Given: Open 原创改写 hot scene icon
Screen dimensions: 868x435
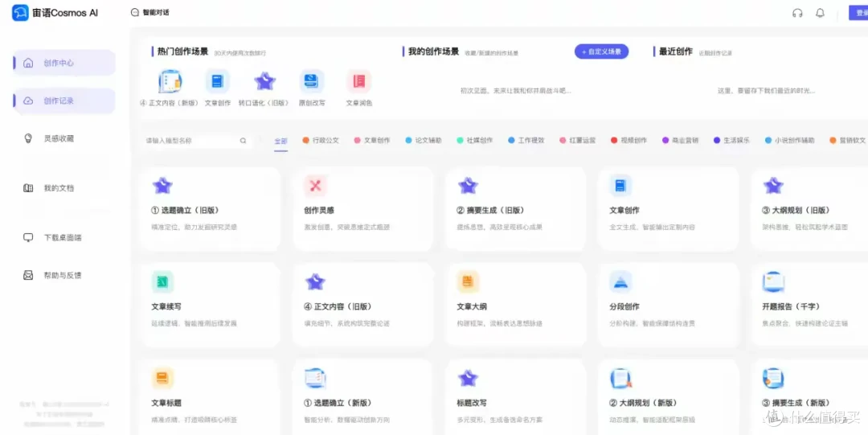Looking at the screenshot, I should point(312,81).
